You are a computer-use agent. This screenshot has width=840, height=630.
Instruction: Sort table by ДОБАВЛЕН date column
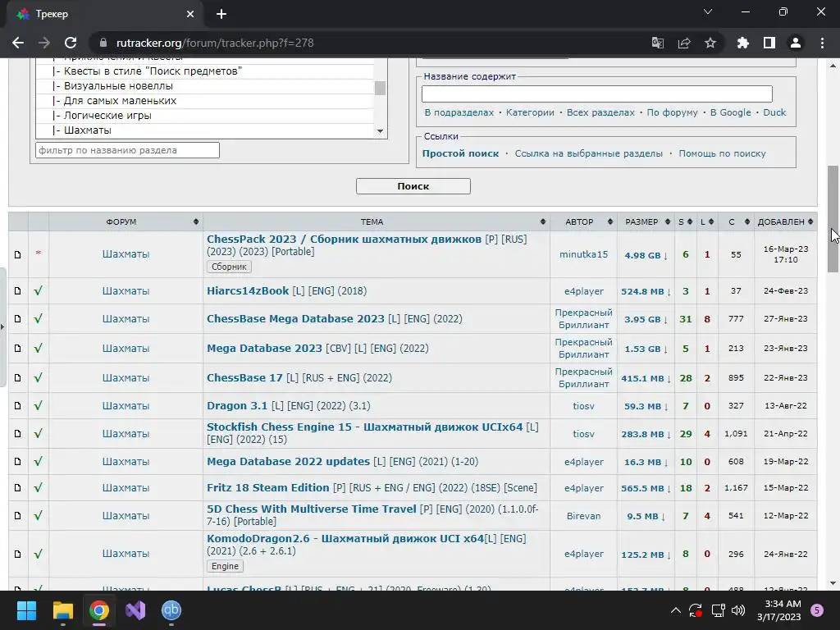(785, 221)
